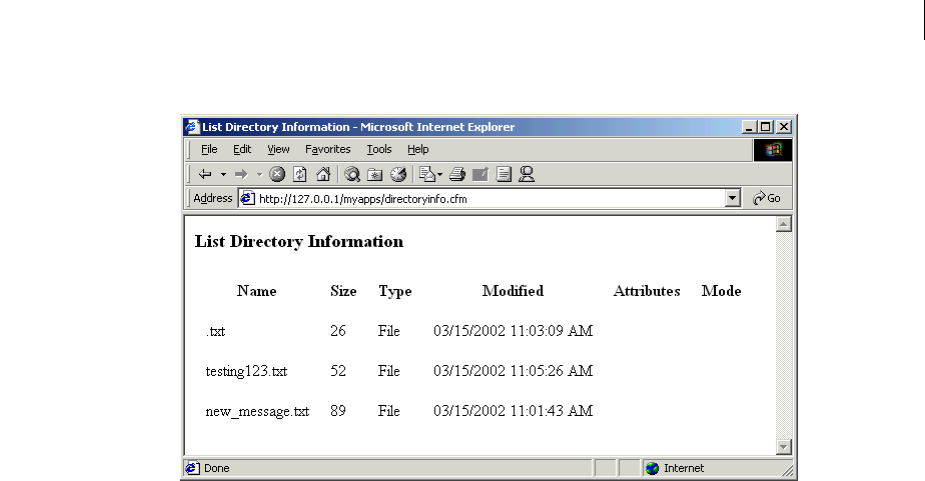This screenshot has height=481, width=925.
Task: Open the Messenger person icon
Action: (x=526, y=174)
